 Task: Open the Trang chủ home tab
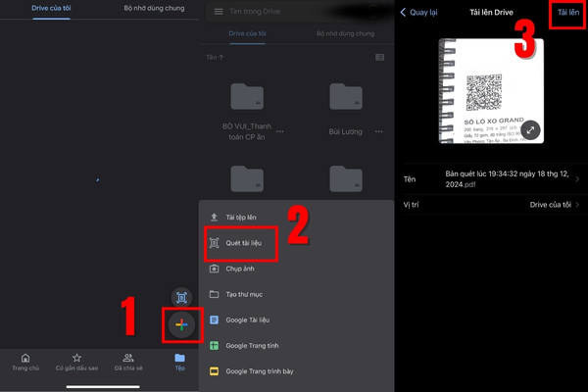point(25,363)
